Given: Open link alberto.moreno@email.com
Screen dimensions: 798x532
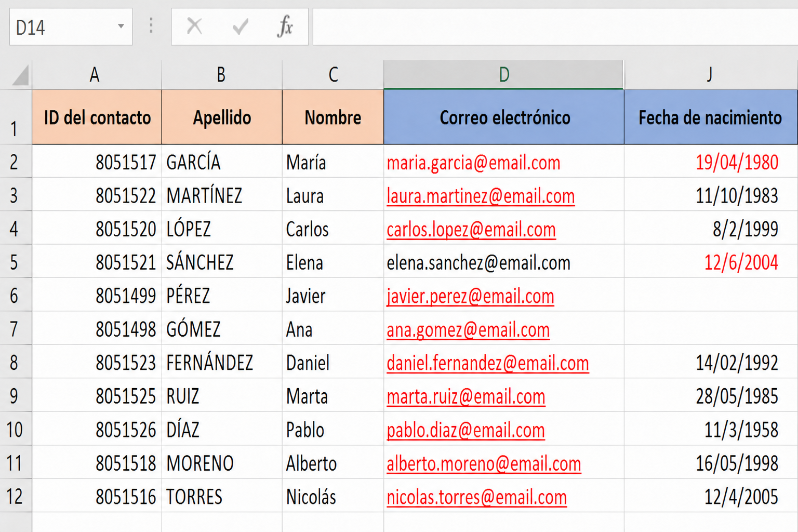Looking at the screenshot, I should tap(484, 463).
